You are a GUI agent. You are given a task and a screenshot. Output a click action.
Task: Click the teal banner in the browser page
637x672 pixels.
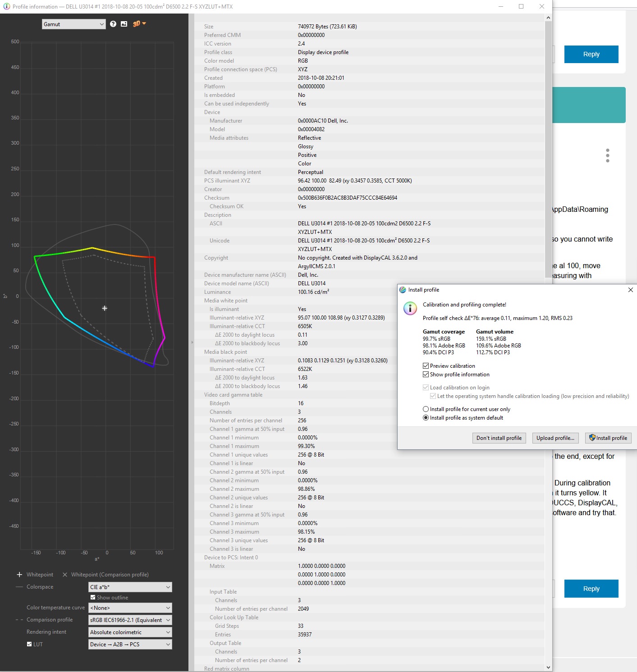[589, 105]
